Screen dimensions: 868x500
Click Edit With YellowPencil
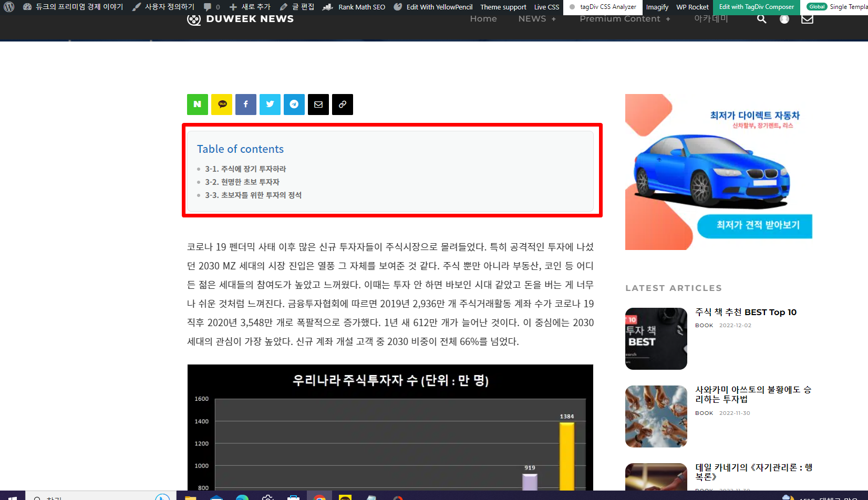[x=433, y=7]
